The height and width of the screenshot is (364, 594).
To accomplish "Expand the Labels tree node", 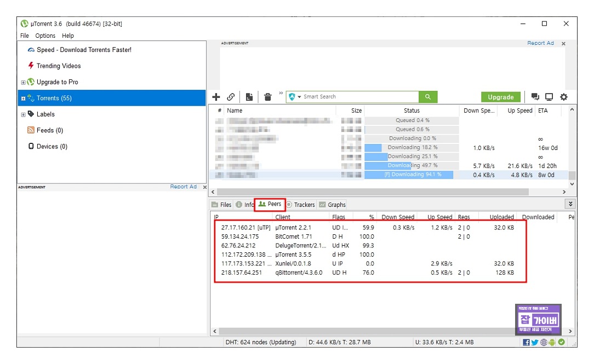I will 23,114.
